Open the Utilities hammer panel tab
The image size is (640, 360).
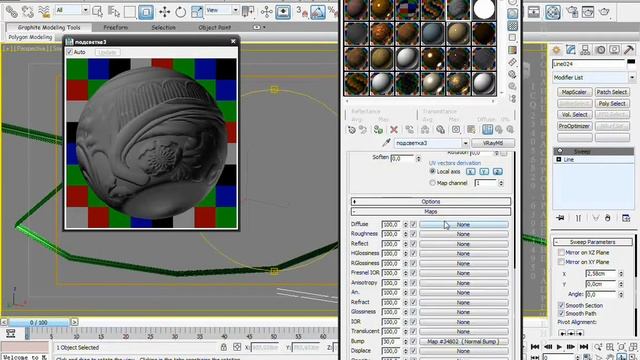pyautogui.click(x=629, y=50)
